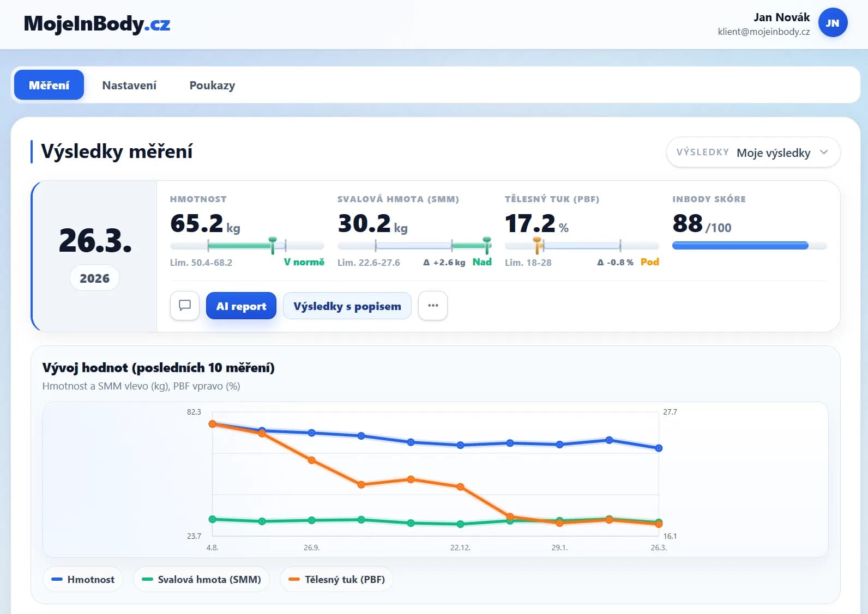Switch to the Nastavení tab
Image resolution: width=868 pixels, height=614 pixels.
coord(129,85)
